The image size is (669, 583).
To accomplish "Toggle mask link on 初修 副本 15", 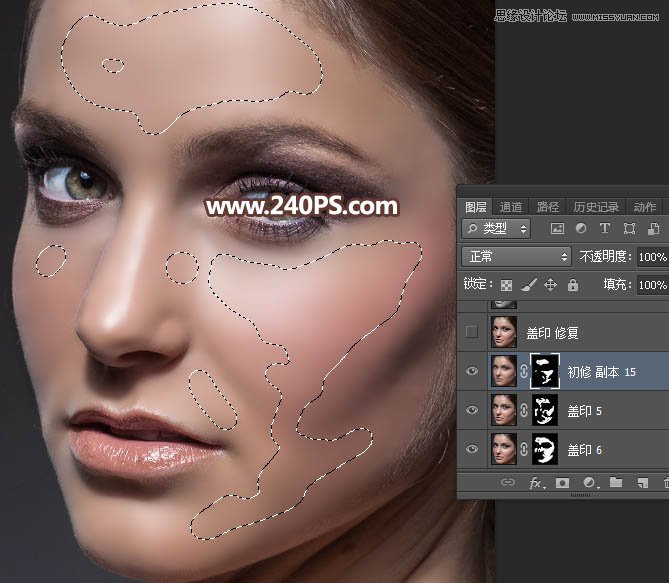I will (524, 371).
